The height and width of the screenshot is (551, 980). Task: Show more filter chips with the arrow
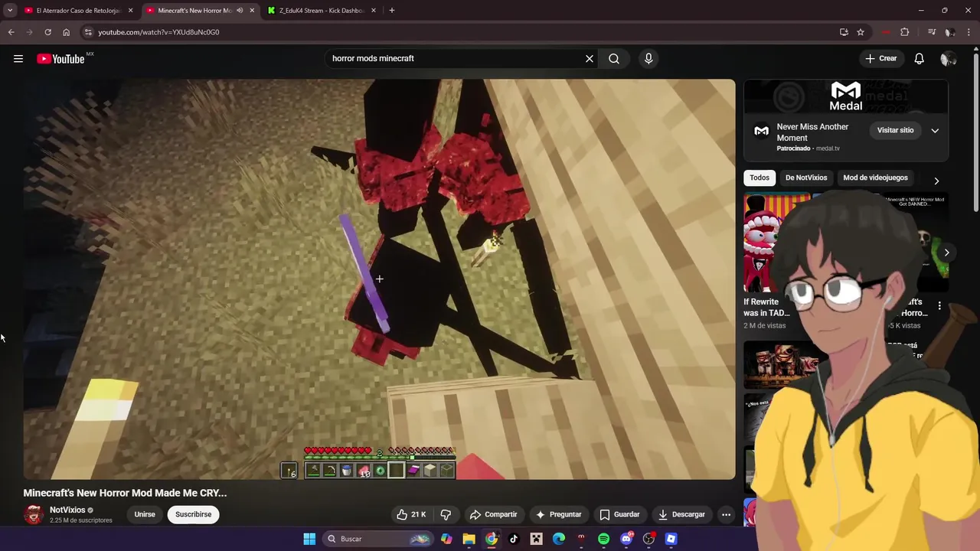click(x=936, y=181)
